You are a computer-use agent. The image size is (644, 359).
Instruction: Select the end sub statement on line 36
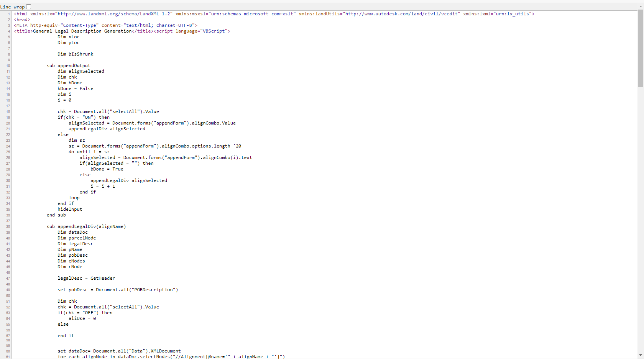56,215
